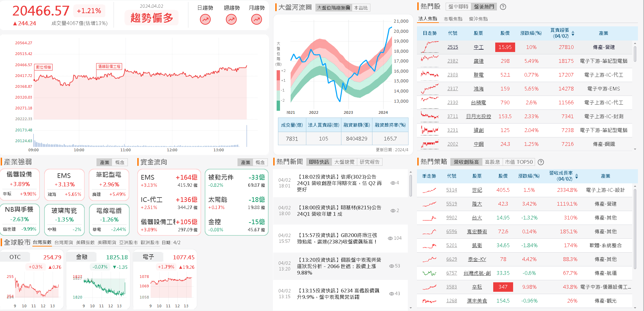The height and width of the screenshot is (311, 644).
Task: Open the 筆記型電 sector card
Action: (x=109, y=184)
